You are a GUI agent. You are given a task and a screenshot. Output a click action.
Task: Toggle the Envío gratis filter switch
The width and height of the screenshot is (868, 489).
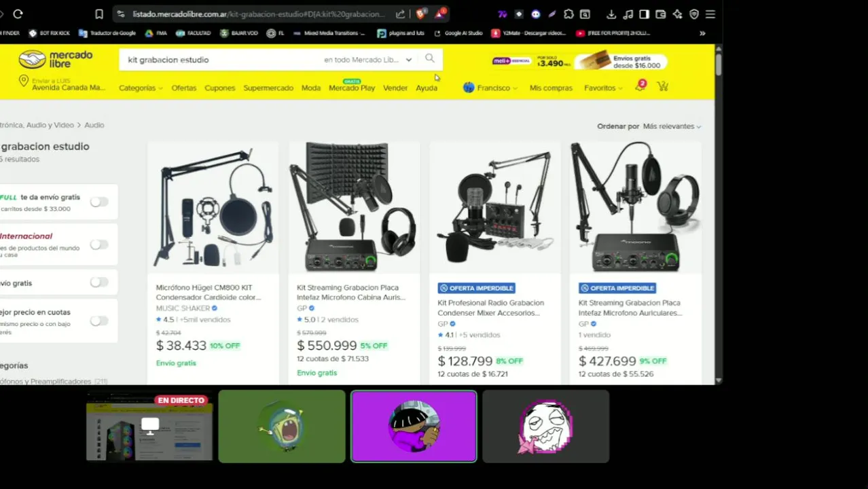click(x=99, y=283)
